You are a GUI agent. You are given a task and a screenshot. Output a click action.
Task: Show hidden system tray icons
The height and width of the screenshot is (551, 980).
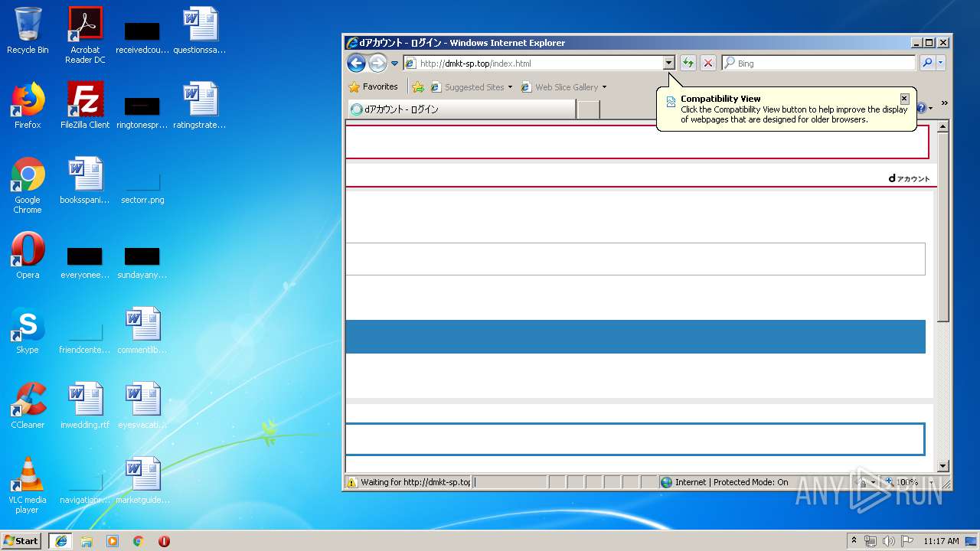(854, 540)
